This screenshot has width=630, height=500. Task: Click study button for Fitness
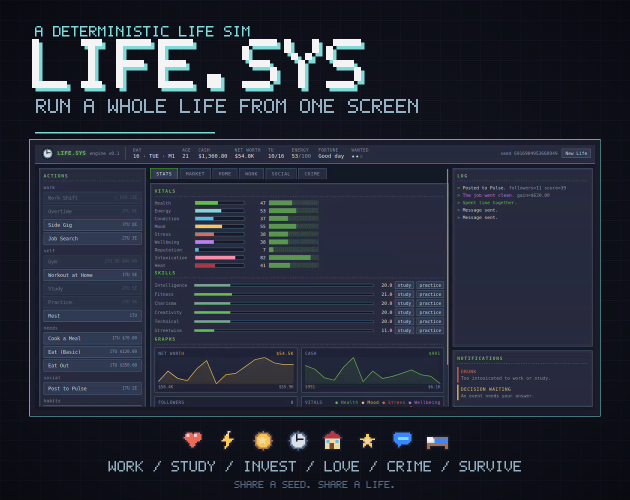[404, 294]
